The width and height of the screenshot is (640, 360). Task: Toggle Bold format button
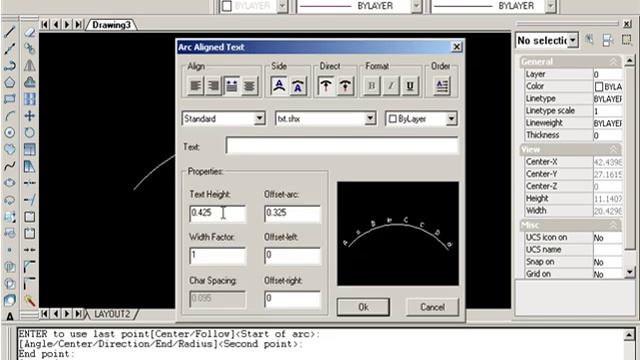tap(371, 86)
